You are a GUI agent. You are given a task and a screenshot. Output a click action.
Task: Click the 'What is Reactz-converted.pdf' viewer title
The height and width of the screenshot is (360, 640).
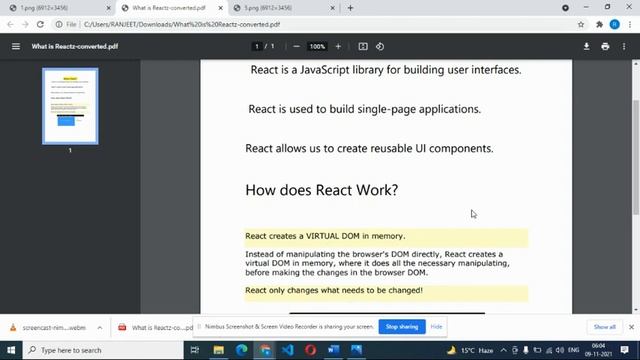pyautogui.click(x=75, y=47)
